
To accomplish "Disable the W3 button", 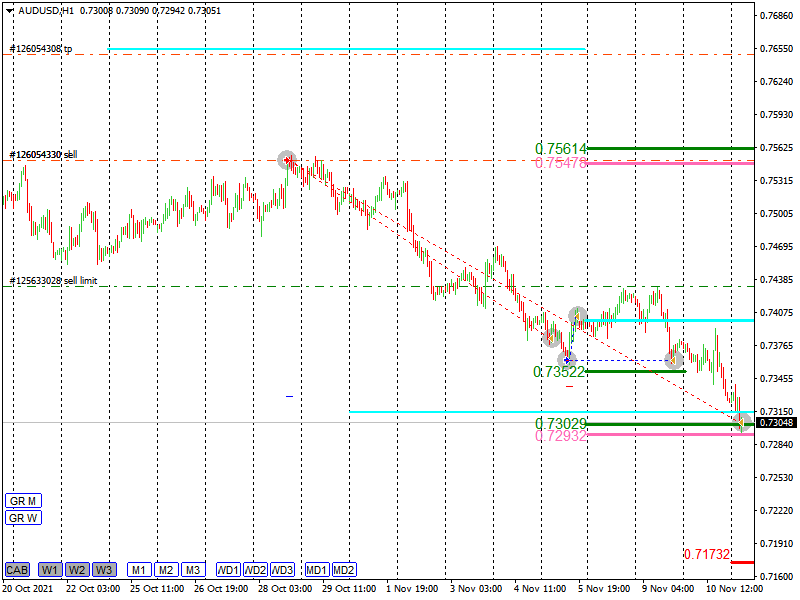I will coord(104,570).
